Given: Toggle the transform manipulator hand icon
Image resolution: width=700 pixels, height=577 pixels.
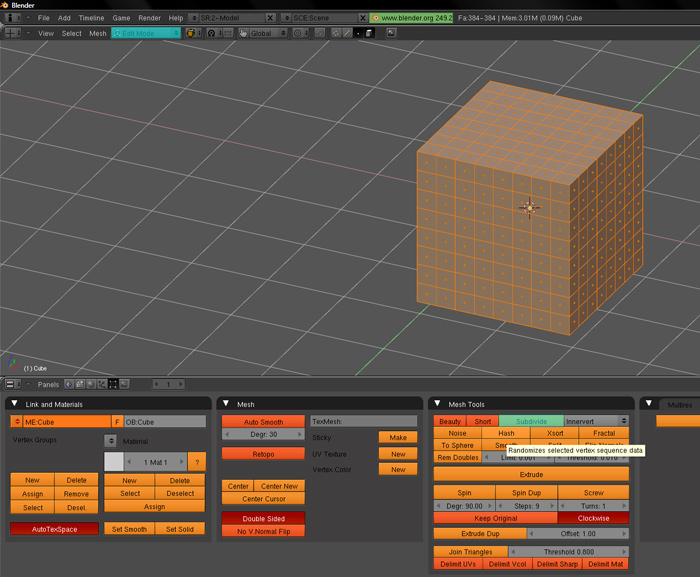Looking at the screenshot, I should (x=243, y=33).
